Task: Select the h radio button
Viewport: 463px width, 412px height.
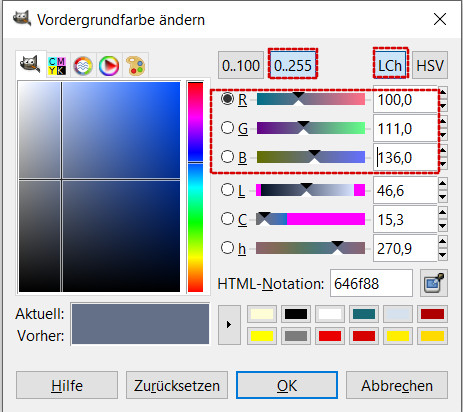Action: (x=227, y=248)
